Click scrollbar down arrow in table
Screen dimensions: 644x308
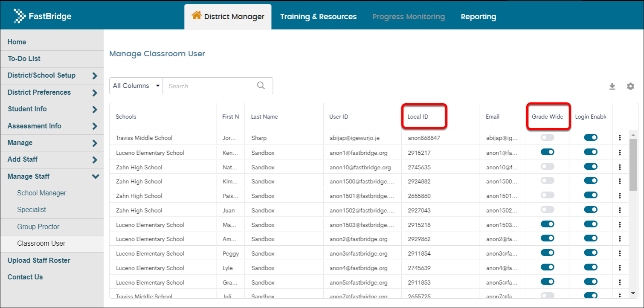coord(633,293)
